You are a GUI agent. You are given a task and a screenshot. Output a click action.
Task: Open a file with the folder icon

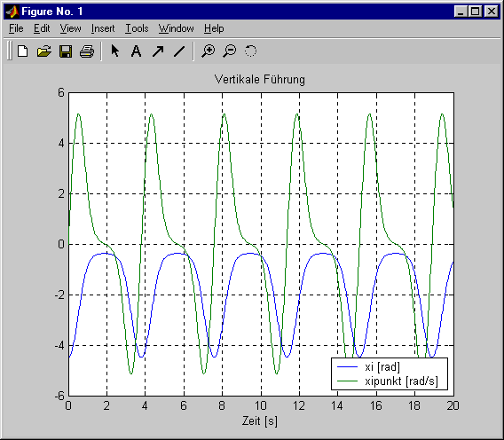click(x=44, y=51)
